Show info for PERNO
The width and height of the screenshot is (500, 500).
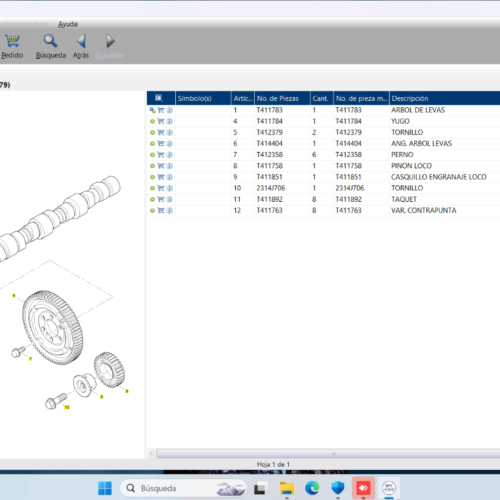point(169,155)
